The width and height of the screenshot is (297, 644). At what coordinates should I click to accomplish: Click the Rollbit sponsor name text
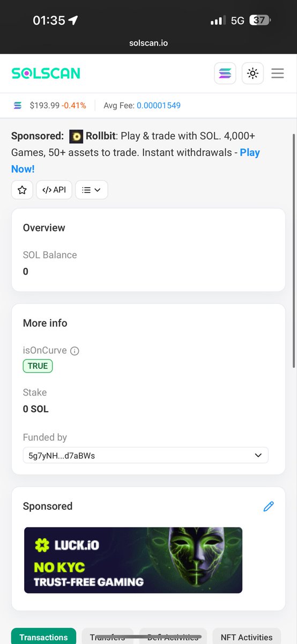pyautogui.click(x=100, y=136)
